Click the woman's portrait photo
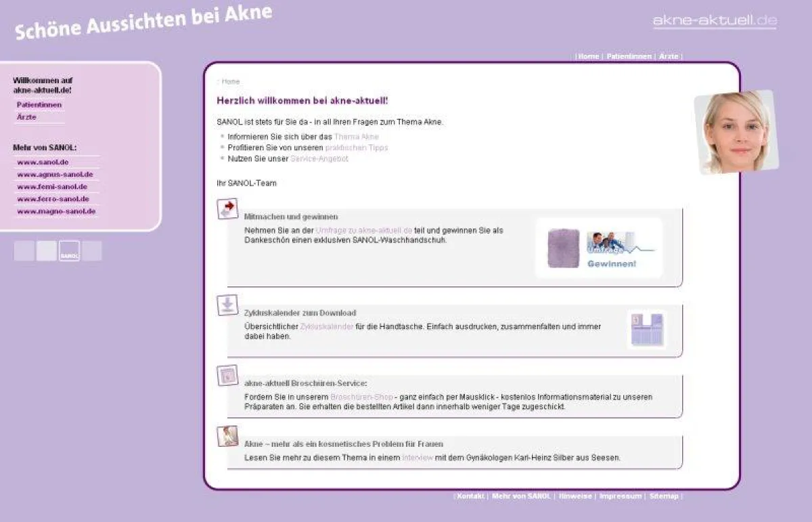Screen dimensions: 812x522 click(736, 131)
